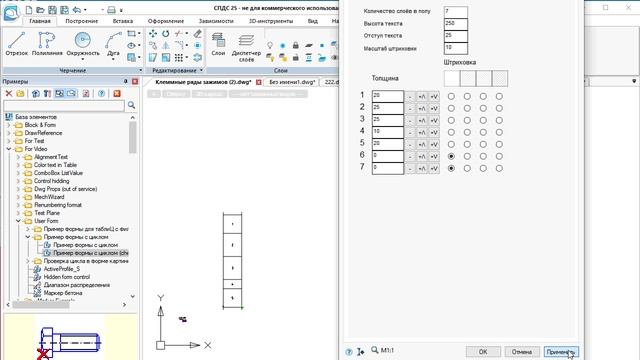Viewport: 640px width, 360px height.
Task: Select third hatch radio for layer 3
Action: click(483, 120)
